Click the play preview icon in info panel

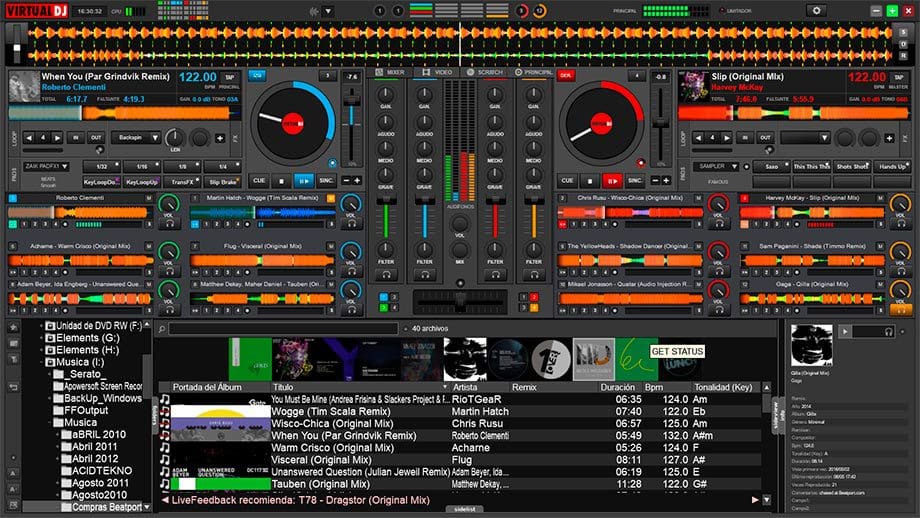[845, 331]
